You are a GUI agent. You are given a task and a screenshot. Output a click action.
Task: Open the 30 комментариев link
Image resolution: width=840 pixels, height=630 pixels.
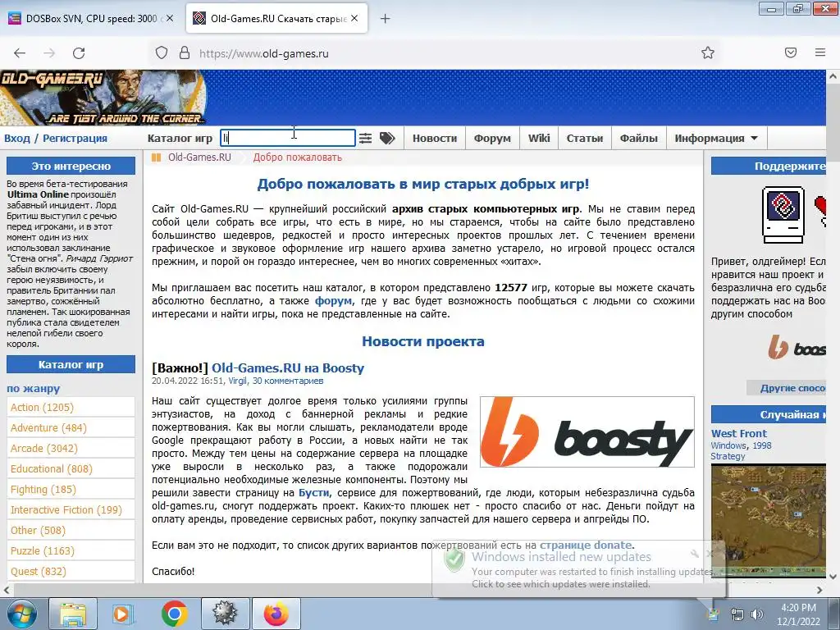[x=288, y=381]
